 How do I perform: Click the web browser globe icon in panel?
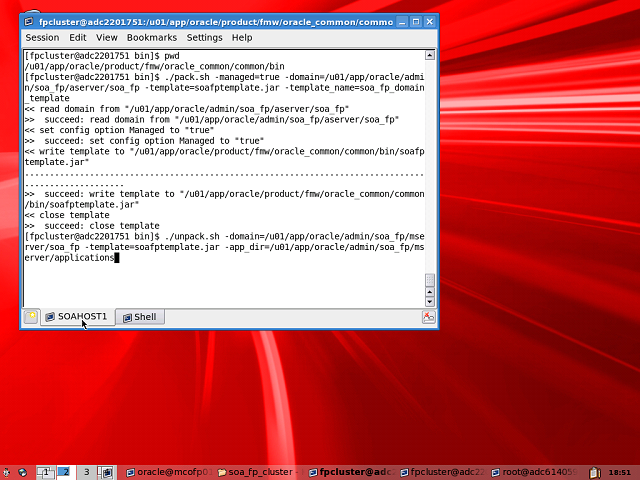coord(22,472)
